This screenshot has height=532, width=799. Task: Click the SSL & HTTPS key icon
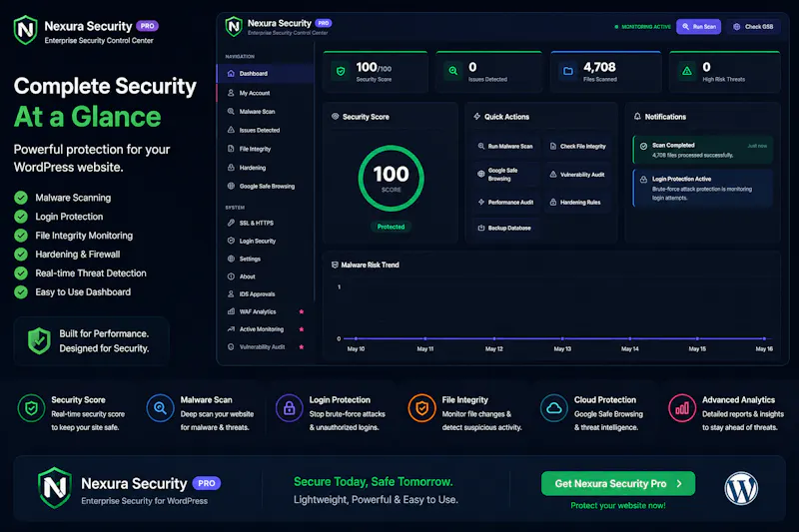(231, 223)
